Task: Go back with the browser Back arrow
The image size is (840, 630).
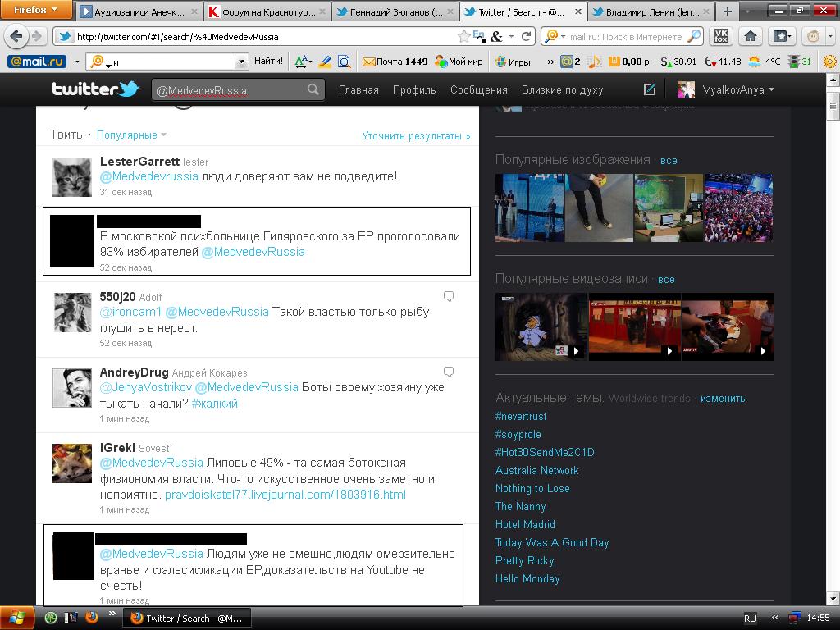Action: click(x=16, y=36)
